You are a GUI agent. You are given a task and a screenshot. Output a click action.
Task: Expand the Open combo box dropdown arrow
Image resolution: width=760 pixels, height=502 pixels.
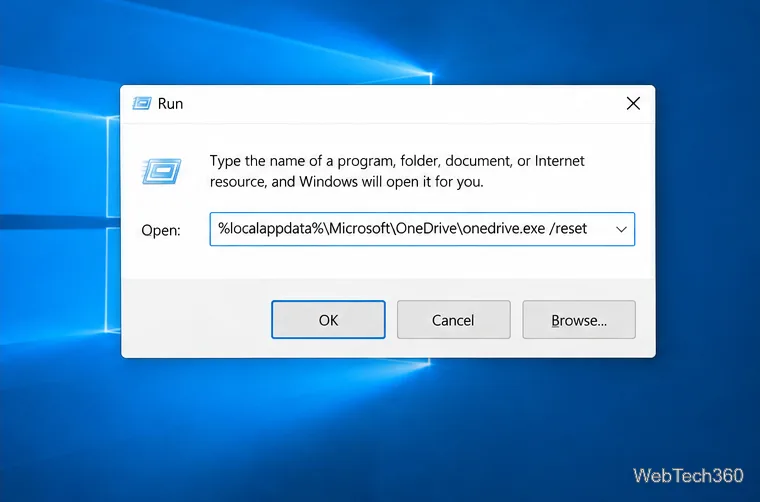tap(621, 229)
